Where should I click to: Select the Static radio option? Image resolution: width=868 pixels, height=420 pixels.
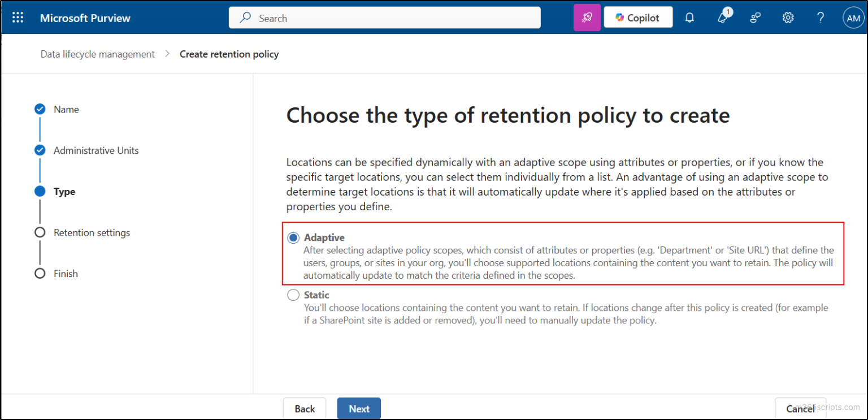click(293, 295)
